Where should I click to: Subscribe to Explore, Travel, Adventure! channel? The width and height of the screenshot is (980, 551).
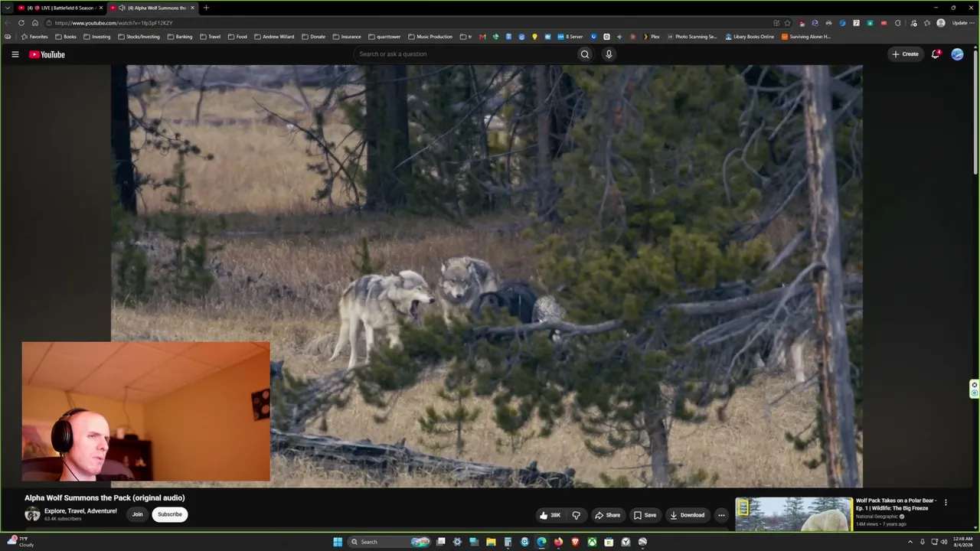click(170, 514)
